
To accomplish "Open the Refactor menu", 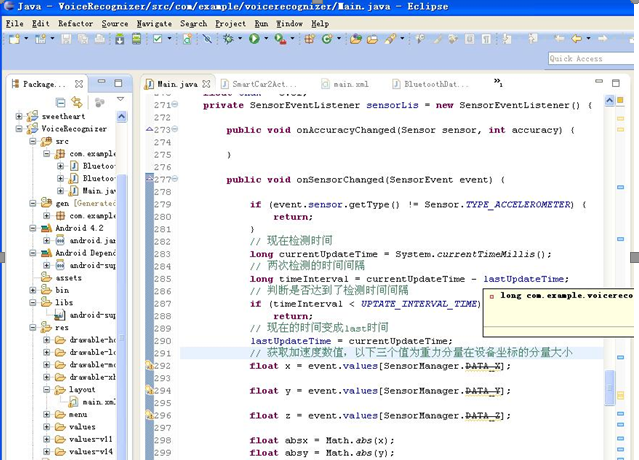I will (75, 24).
